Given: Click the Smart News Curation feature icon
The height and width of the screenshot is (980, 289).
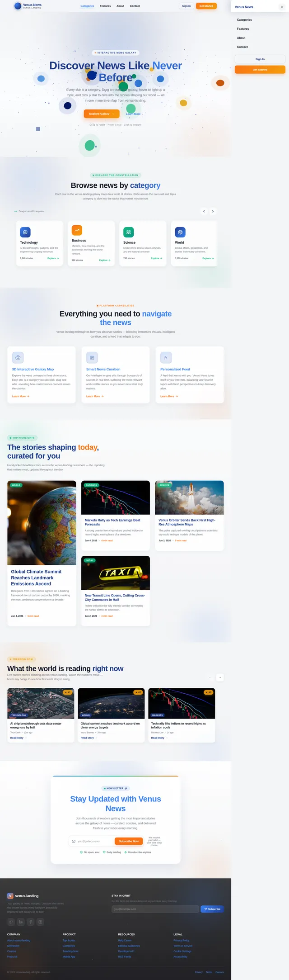Looking at the screenshot, I should tap(92, 357).
